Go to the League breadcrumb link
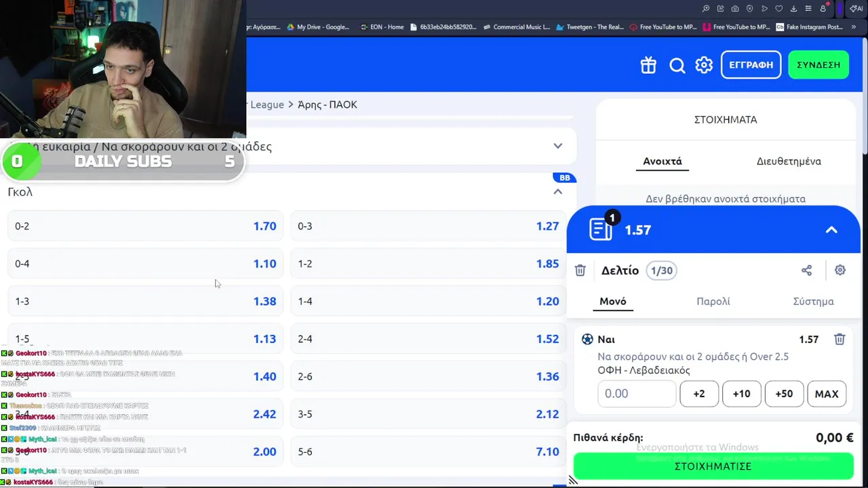The height and width of the screenshot is (488, 868). pos(267,104)
